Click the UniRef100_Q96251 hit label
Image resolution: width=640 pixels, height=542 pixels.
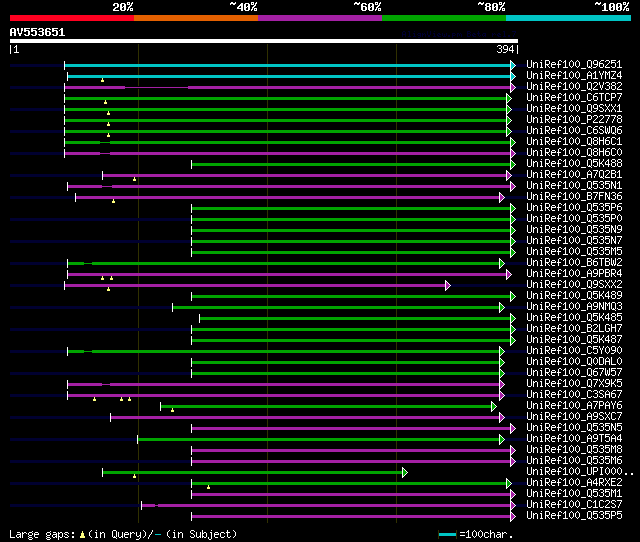574,64
